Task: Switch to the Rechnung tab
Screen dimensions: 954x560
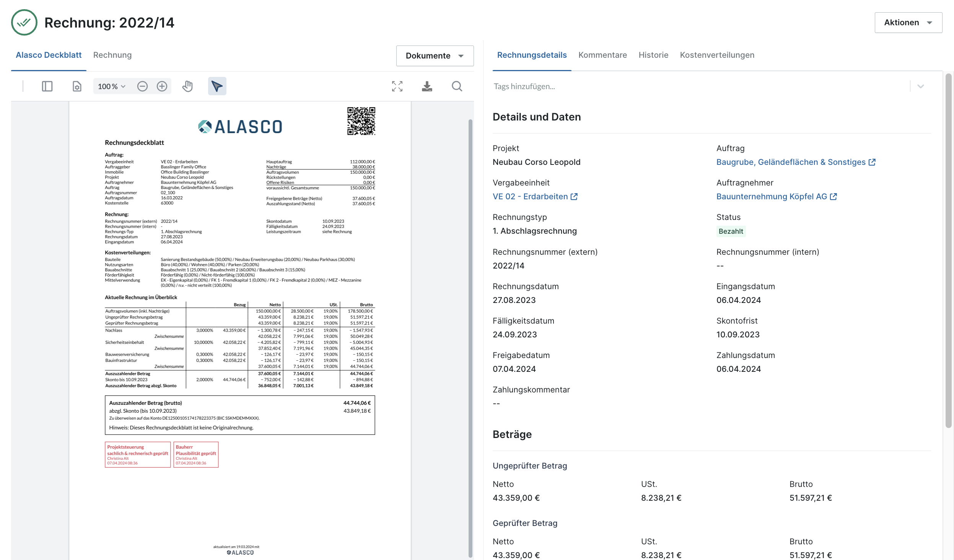Action: [112, 55]
